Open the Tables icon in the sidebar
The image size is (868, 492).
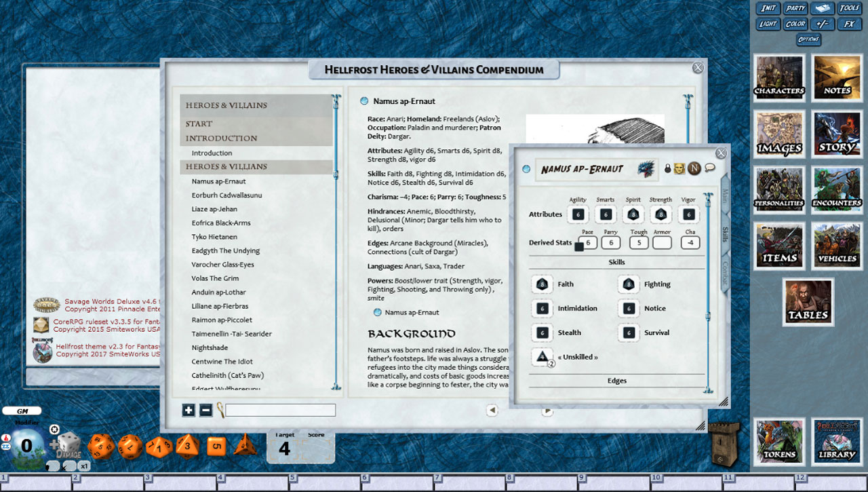pos(808,302)
